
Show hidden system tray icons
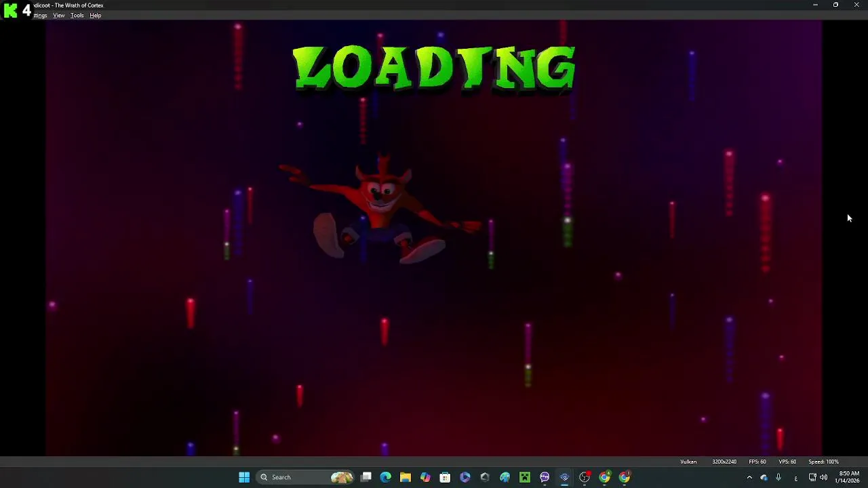click(749, 477)
